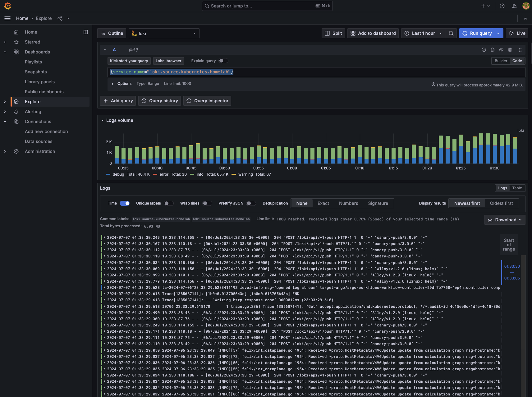This screenshot has width=532, height=397.
Task: Click the Grafana logo
Action: click(8, 6)
